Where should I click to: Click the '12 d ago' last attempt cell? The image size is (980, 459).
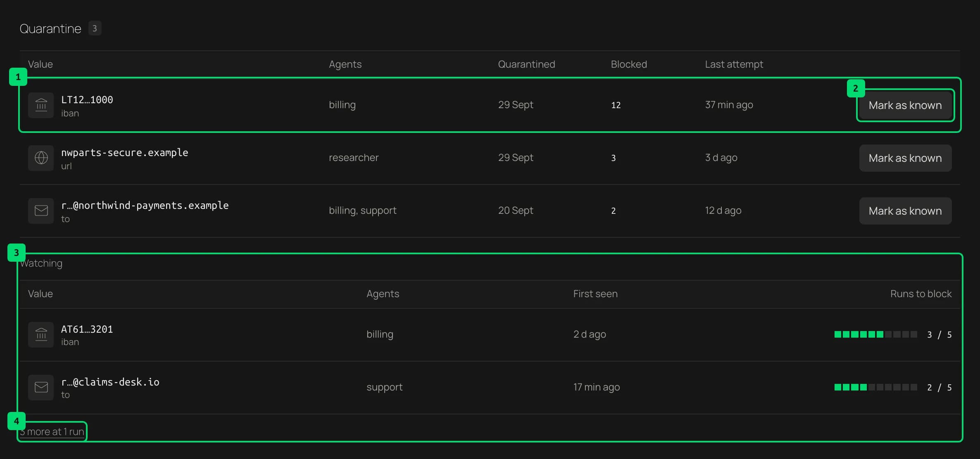[x=723, y=211]
